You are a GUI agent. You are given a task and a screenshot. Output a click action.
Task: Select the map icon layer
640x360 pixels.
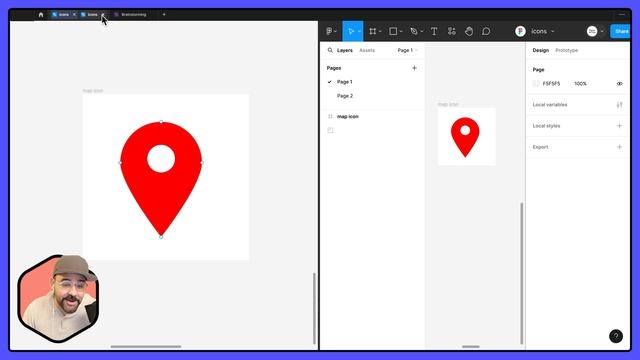click(x=348, y=116)
